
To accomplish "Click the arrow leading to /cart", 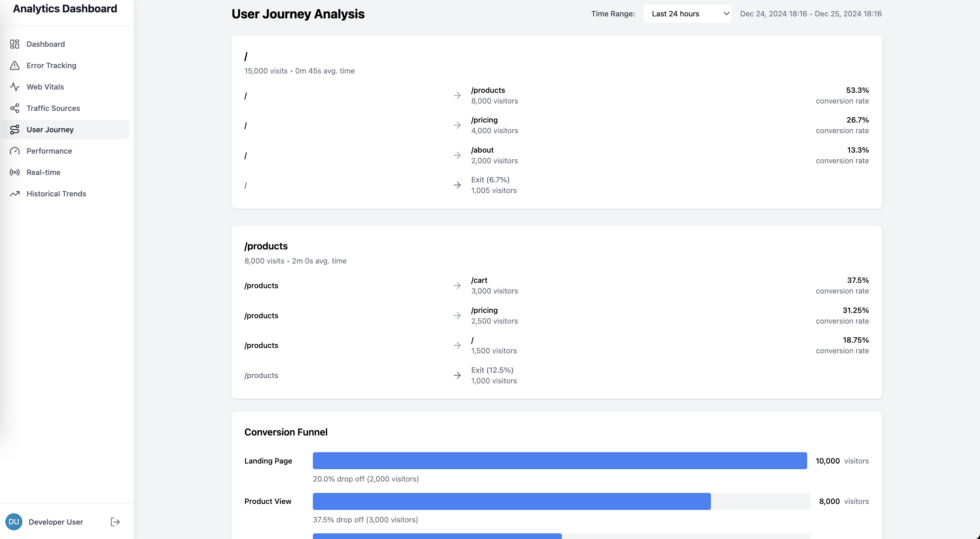I will (x=457, y=286).
